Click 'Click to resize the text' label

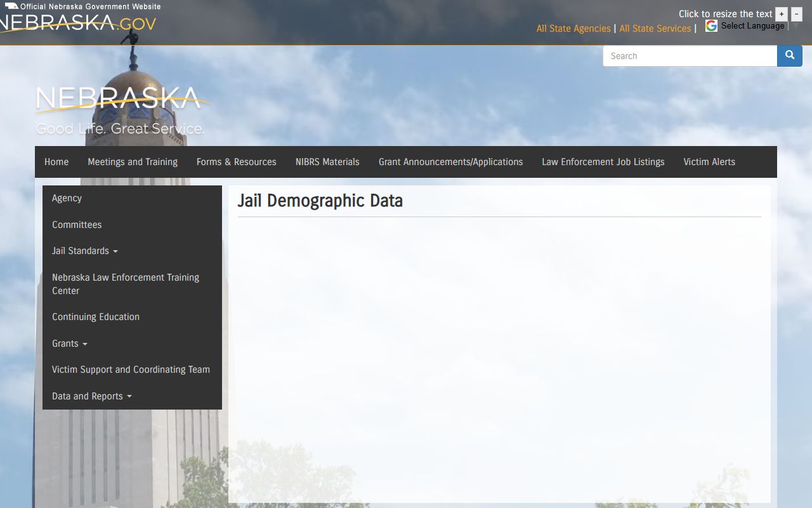[x=726, y=14]
